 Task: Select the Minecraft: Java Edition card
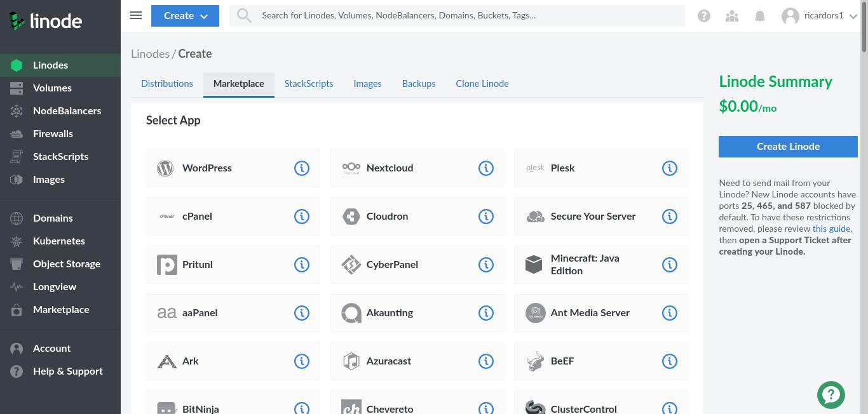(x=601, y=265)
